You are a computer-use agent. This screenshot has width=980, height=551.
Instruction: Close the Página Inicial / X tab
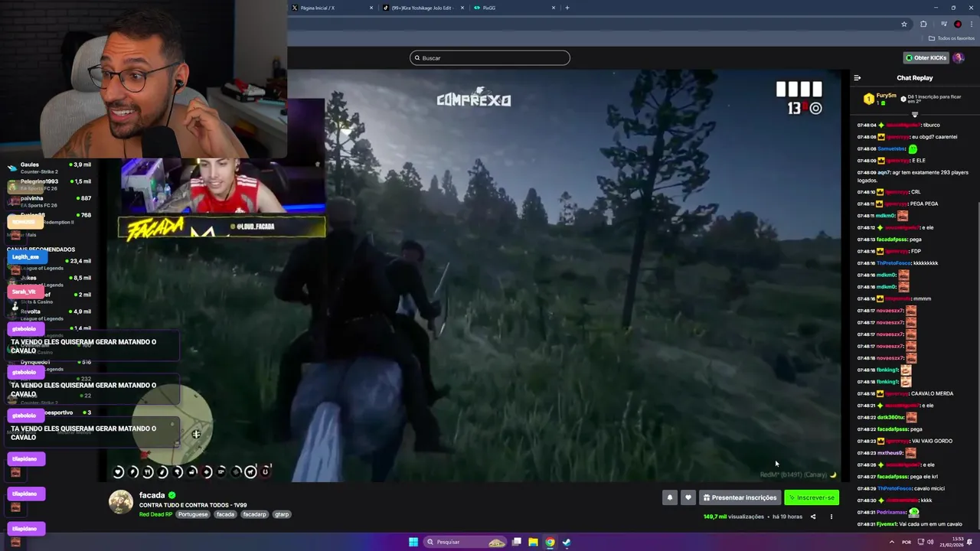click(371, 8)
